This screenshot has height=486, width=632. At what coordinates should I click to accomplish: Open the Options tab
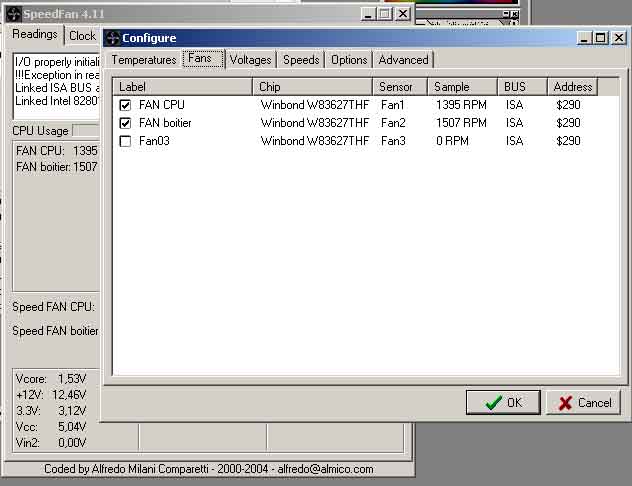point(349,60)
